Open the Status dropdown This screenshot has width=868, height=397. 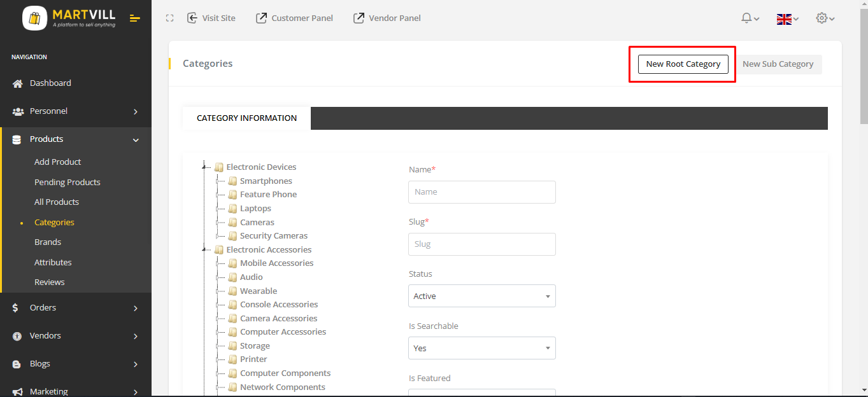[481, 296]
